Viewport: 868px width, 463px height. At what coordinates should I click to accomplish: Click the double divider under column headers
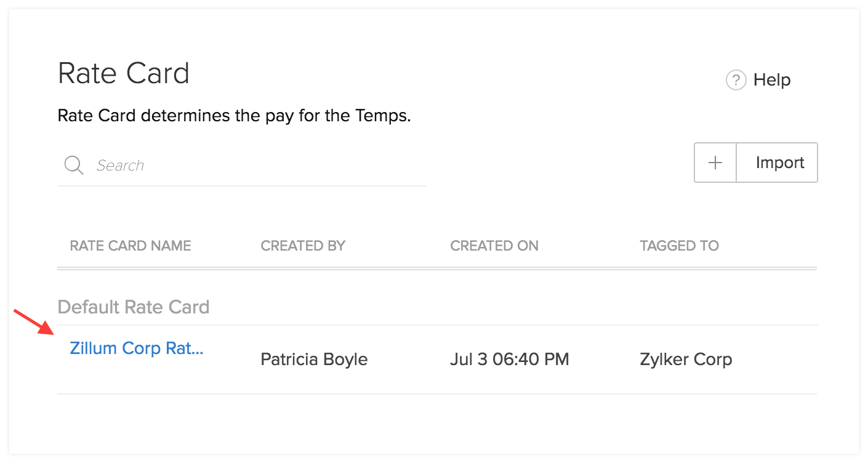pos(437,268)
